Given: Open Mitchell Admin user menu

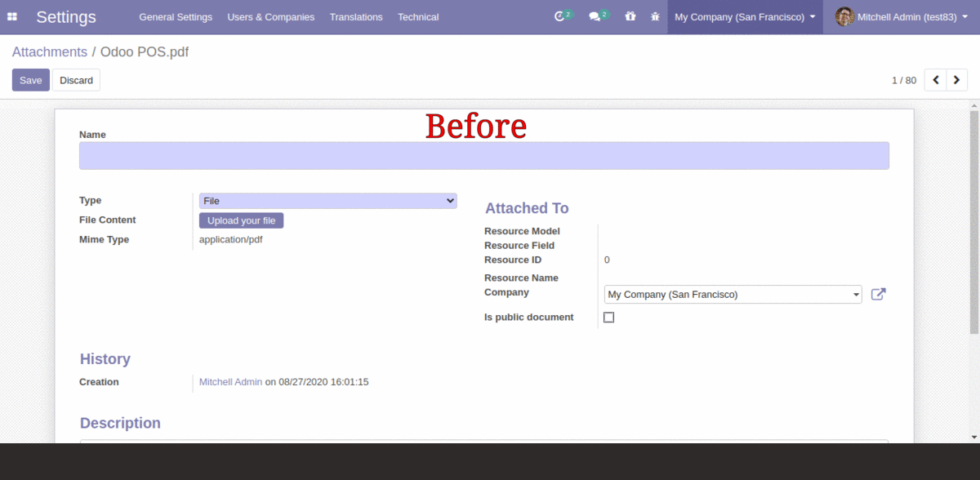Looking at the screenshot, I should click(x=900, y=17).
